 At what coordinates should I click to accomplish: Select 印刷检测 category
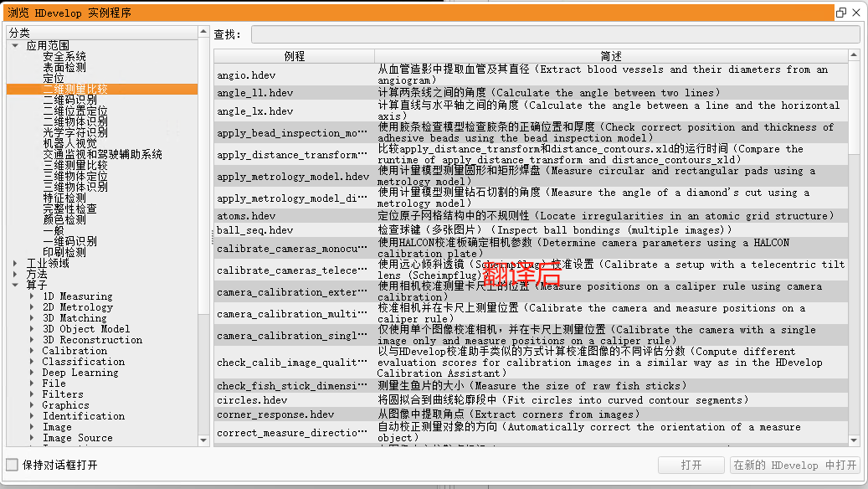[x=64, y=252]
